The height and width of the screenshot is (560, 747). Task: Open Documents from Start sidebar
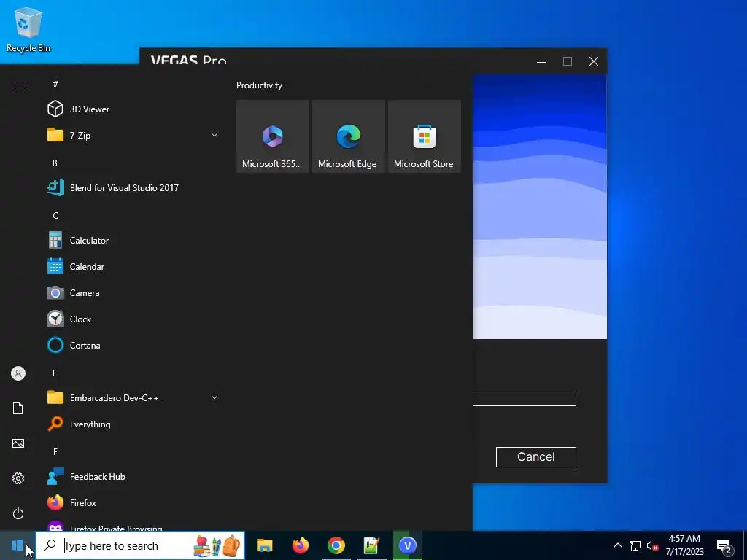pyautogui.click(x=18, y=408)
